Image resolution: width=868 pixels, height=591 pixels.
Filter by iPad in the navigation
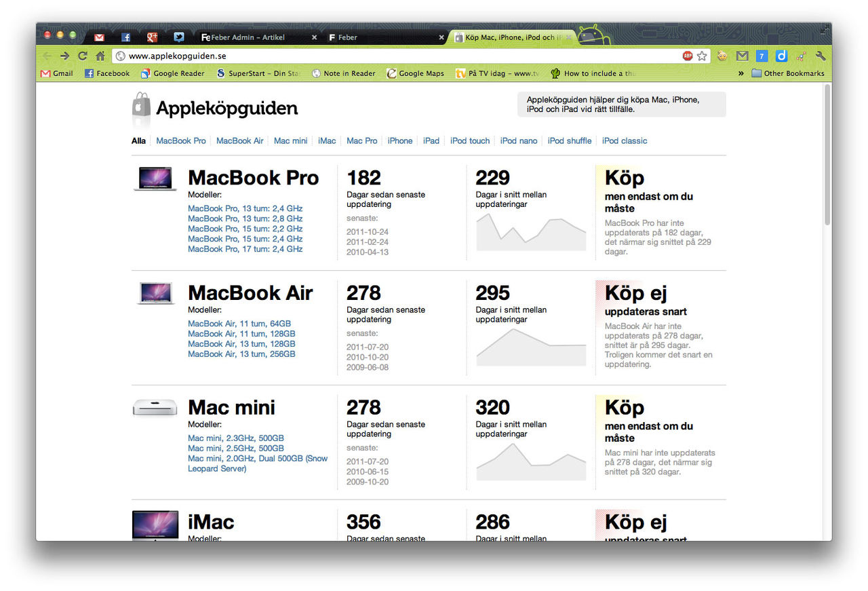(431, 141)
